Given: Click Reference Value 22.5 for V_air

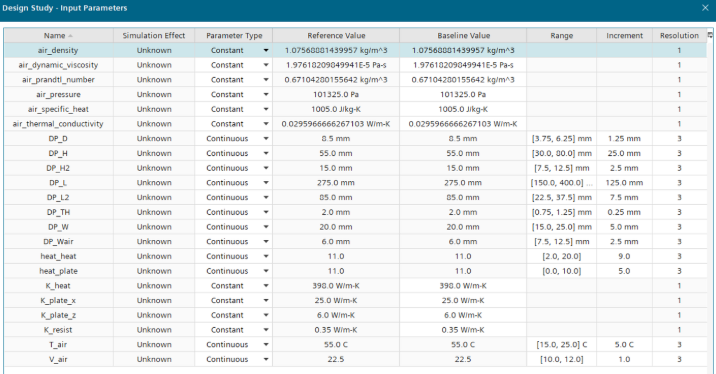Looking at the screenshot, I should [336, 359].
